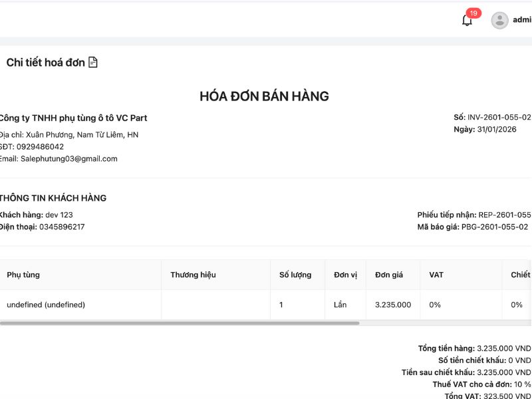Click the horizontal table scrollbar

tap(180, 323)
